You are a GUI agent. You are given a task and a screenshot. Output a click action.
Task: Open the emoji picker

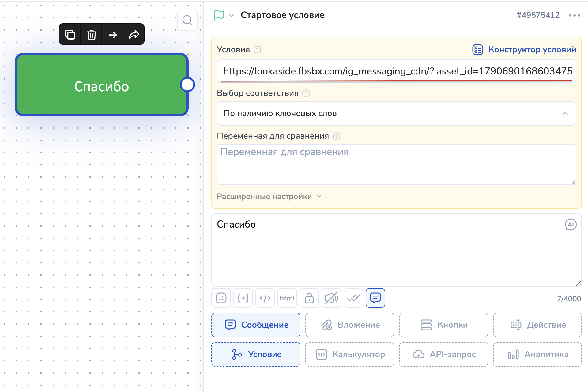pyautogui.click(x=221, y=298)
